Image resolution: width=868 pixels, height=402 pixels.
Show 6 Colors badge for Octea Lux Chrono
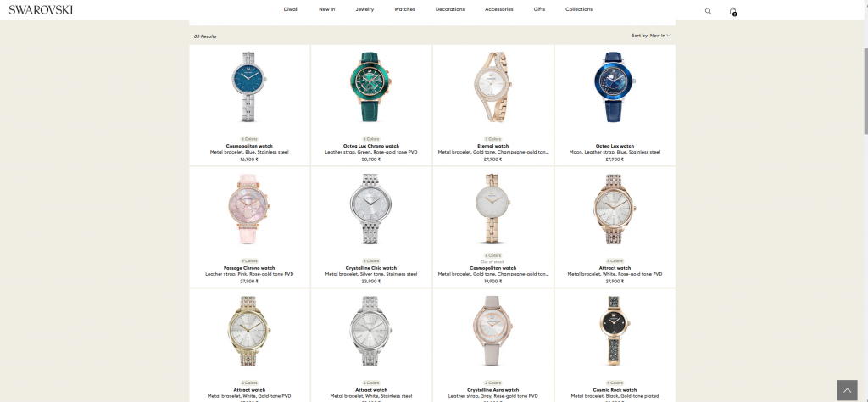point(371,139)
